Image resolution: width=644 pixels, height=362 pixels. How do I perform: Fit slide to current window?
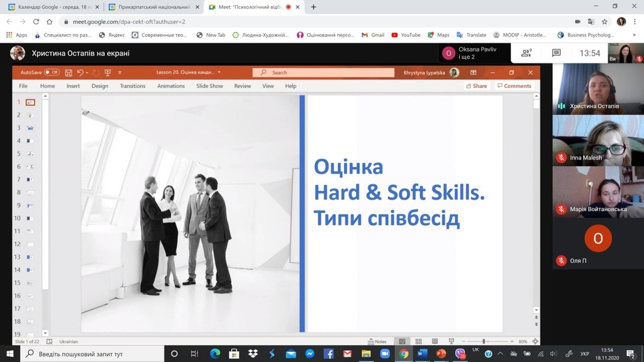535,341
